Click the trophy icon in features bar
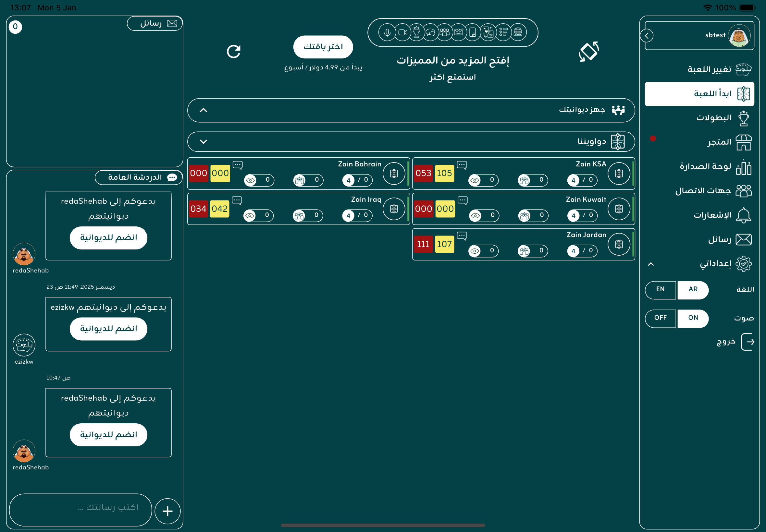Image resolution: width=766 pixels, height=532 pixels. point(416,32)
